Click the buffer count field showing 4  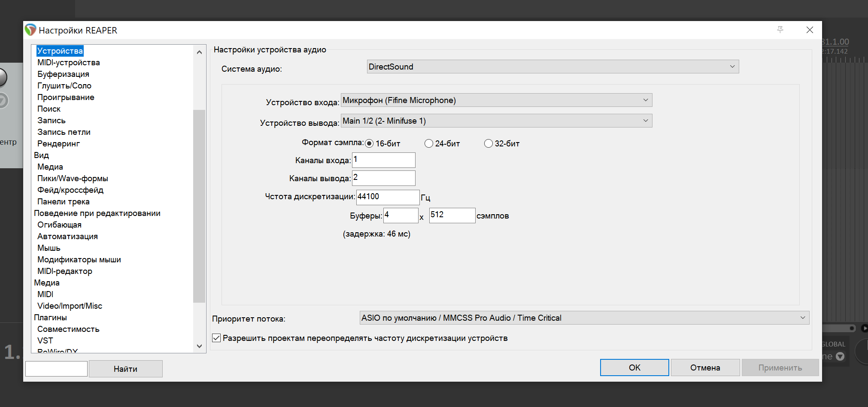(x=401, y=216)
